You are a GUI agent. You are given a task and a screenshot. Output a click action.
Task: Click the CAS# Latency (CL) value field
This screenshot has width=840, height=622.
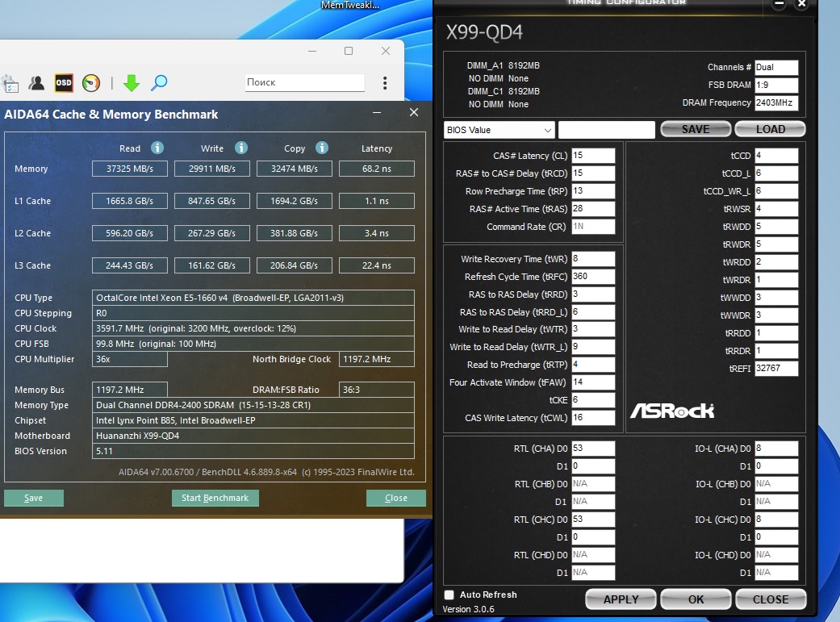(x=593, y=156)
